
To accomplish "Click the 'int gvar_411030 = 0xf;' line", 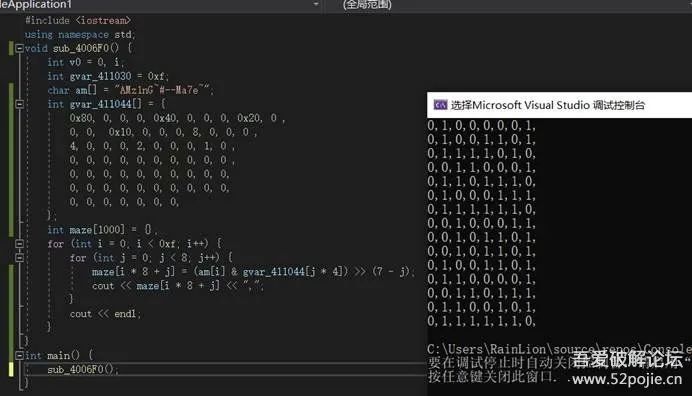I will (x=108, y=76).
